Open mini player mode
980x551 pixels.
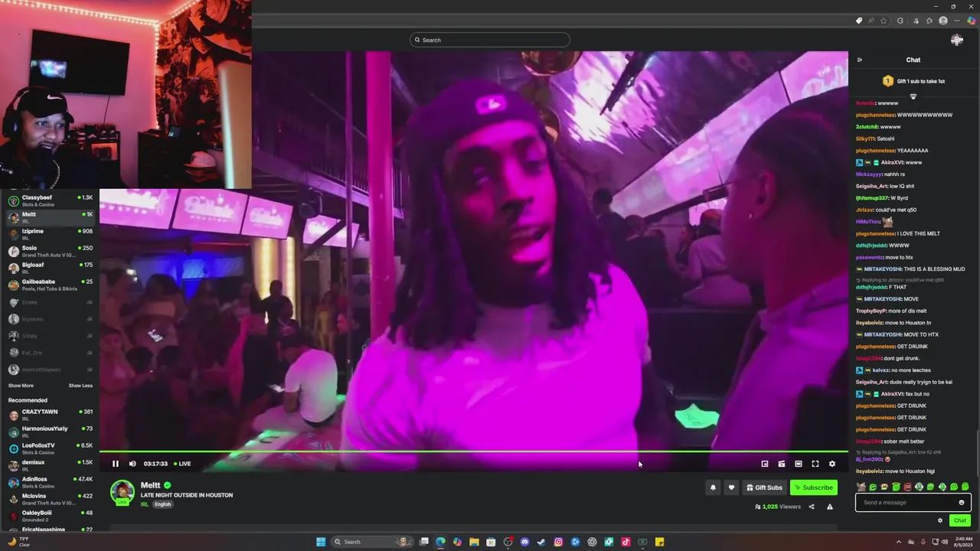click(x=765, y=464)
